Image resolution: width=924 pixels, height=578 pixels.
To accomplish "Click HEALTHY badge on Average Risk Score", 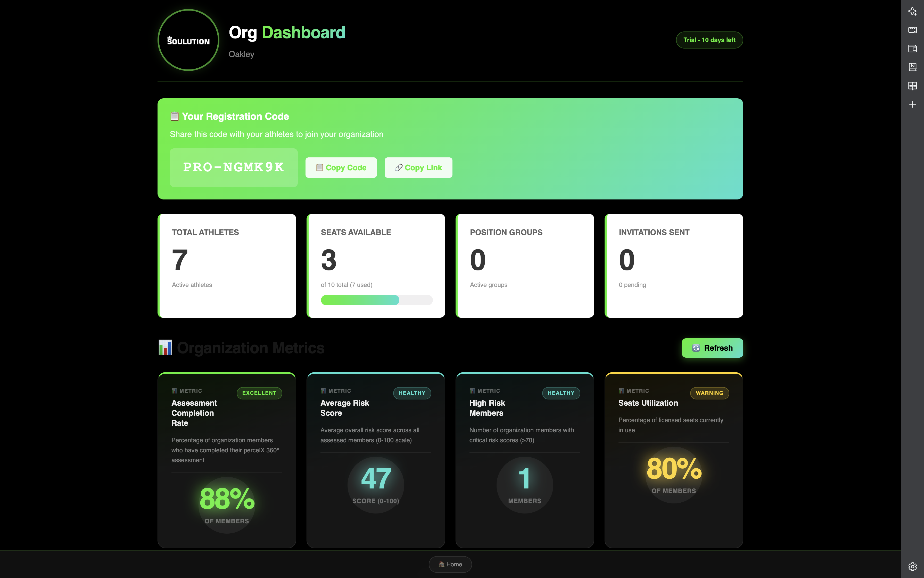I will 412,393.
